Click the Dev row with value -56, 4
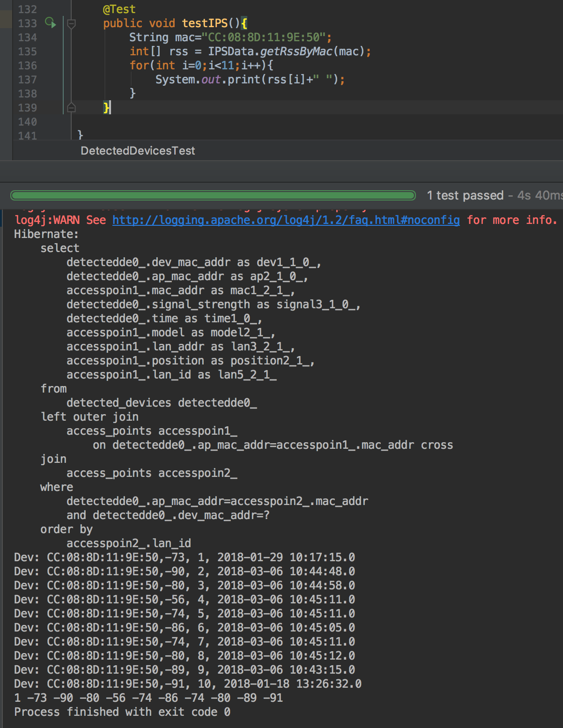This screenshot has height=728, width=563. 185,599
